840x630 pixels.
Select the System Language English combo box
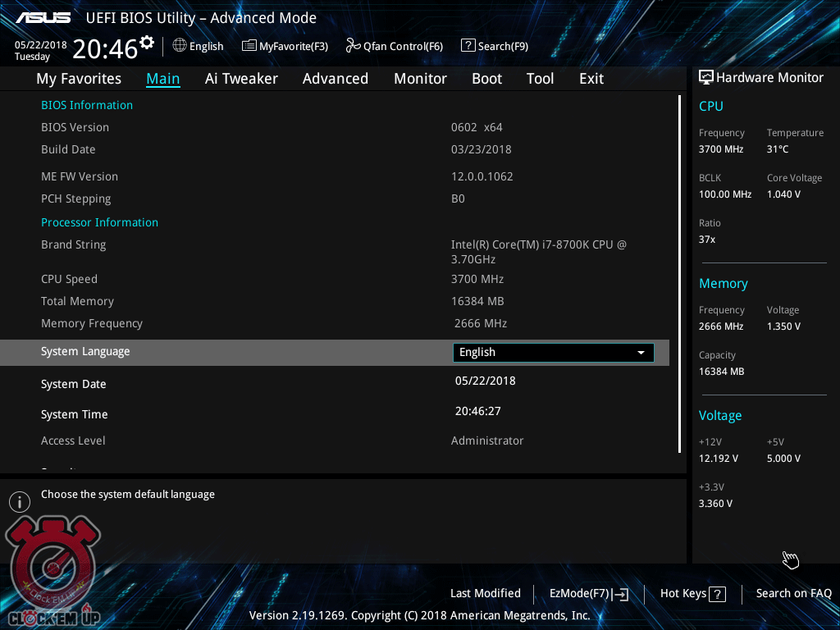[x=541, y=353]
